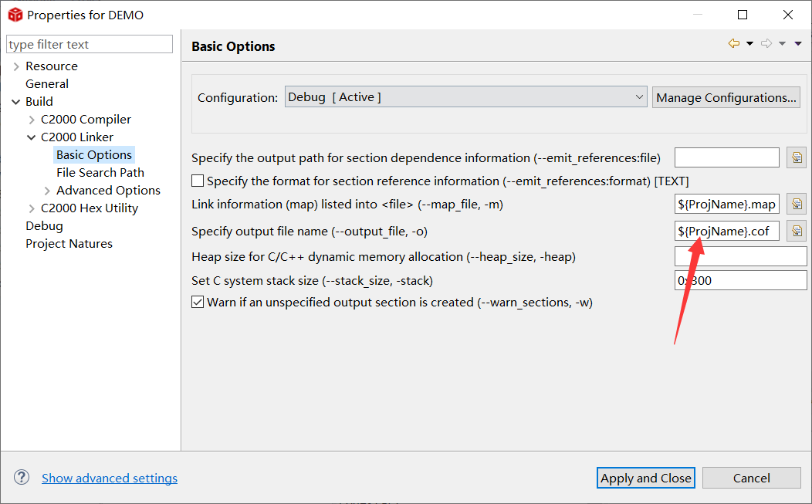Uncheck Warn if unspecified output section checkbox
The height and width of the screenshot is (504, 812).
(198, 302)
